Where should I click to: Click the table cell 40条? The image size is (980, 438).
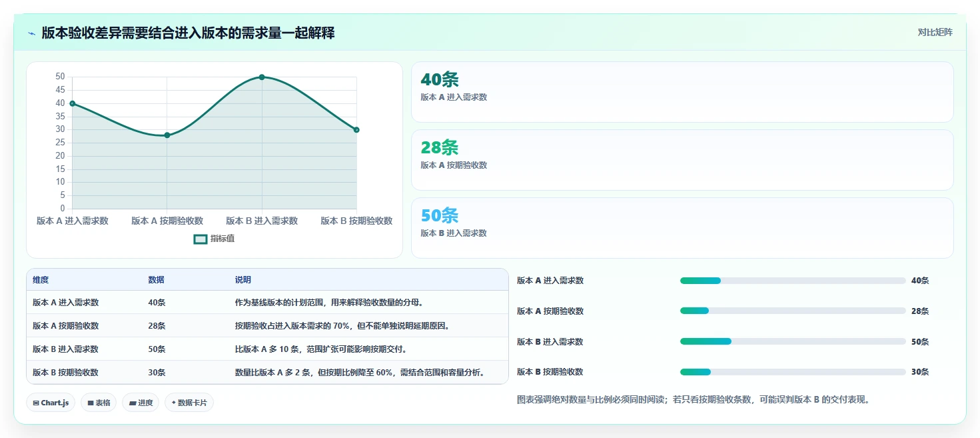pyautogui.click(x=157, y=303)
